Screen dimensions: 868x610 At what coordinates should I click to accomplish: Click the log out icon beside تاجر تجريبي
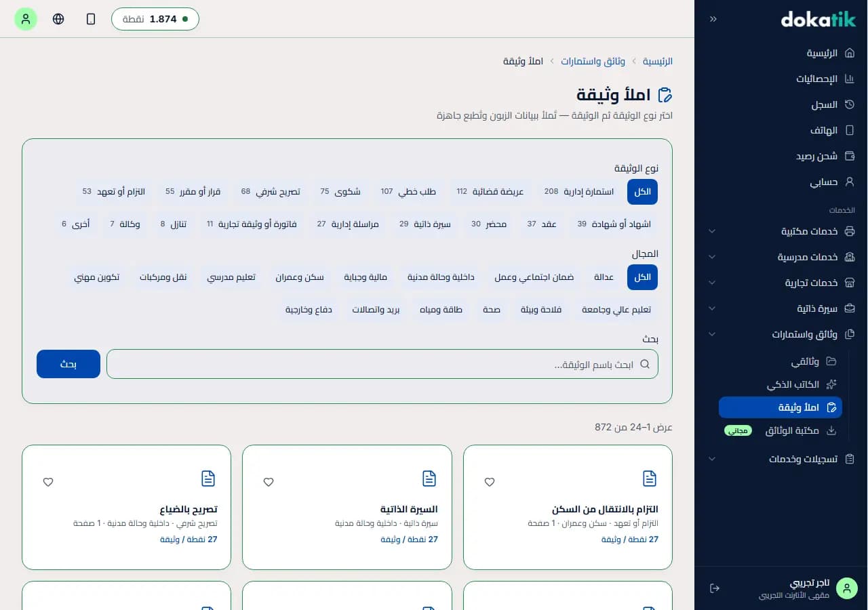pyautogui.click(x=714, y=588)
